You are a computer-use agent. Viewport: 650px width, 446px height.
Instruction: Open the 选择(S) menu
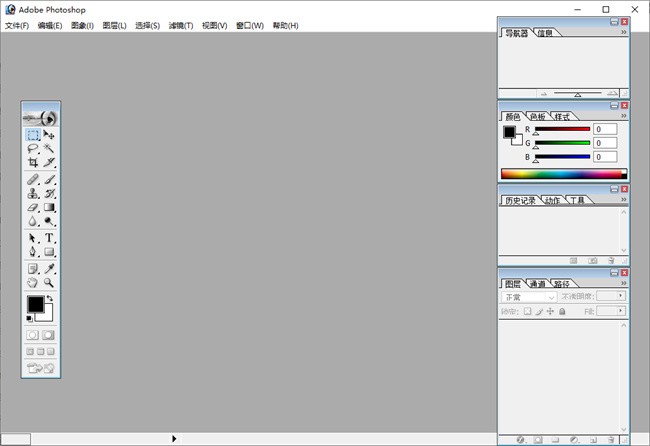(x=147, y=26)
